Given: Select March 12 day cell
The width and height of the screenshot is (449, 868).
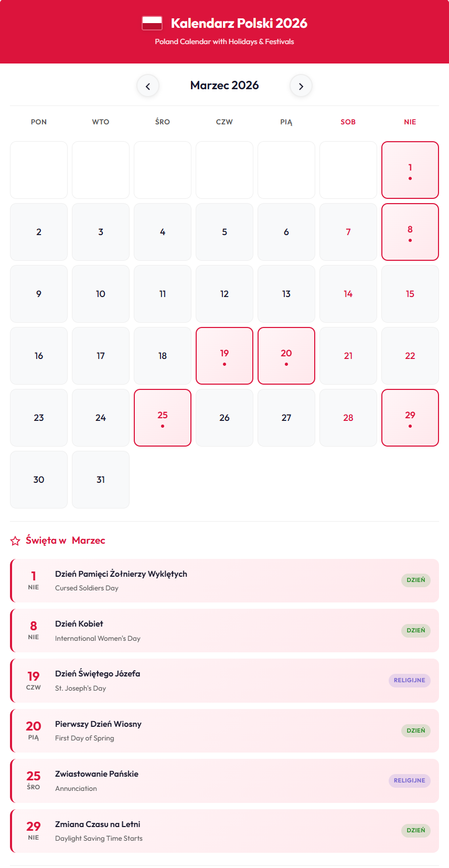Looking at the screenshot, I should 224,294.
